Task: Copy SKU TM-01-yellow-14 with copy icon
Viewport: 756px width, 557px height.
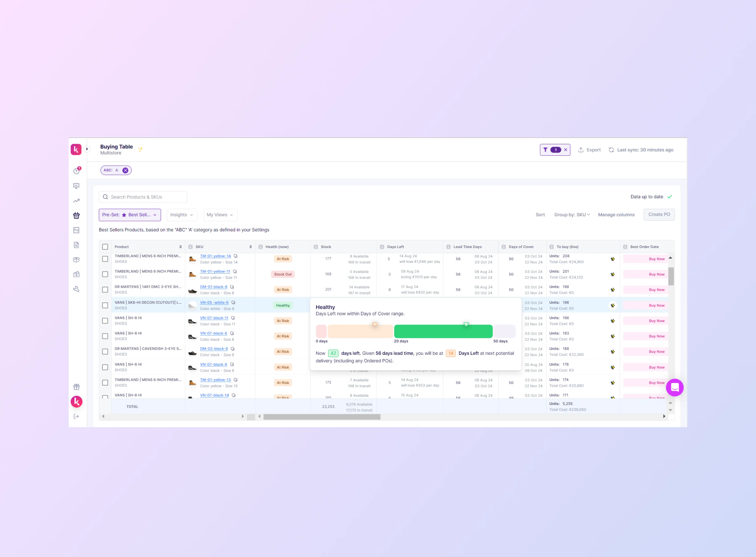Action: click(x=236, y=256)
